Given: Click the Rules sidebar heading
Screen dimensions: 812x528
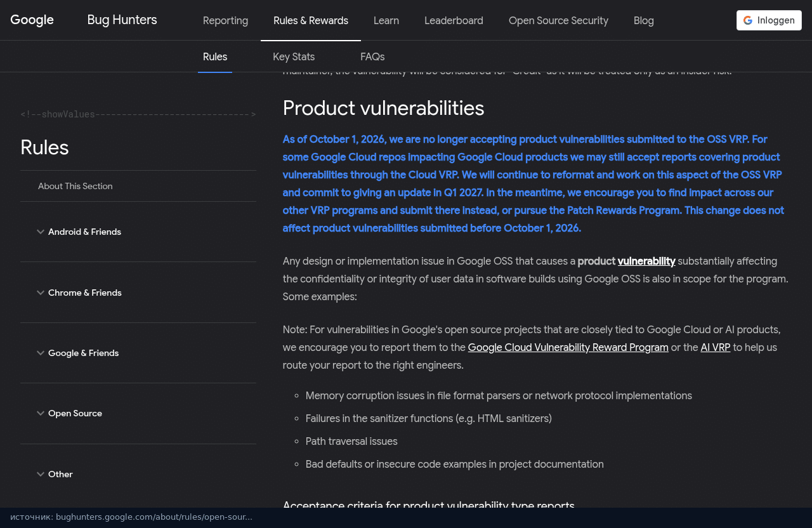Looking at the screenshot, I should (44, 147).
